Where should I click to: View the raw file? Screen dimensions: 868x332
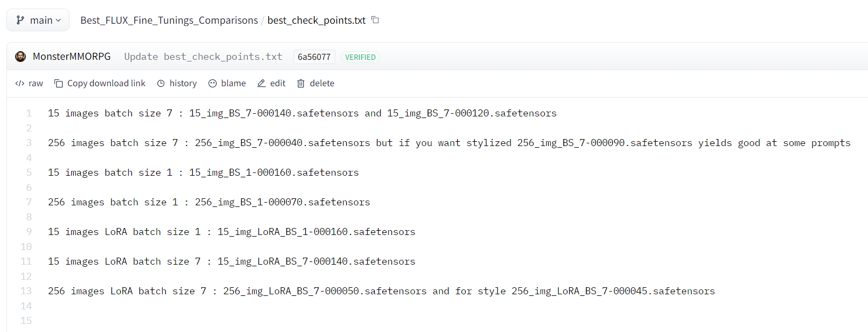pos(36,84)
